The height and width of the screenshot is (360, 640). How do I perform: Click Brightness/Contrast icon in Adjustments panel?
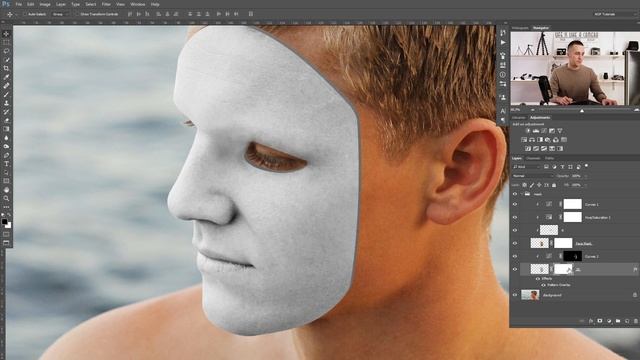528,131
